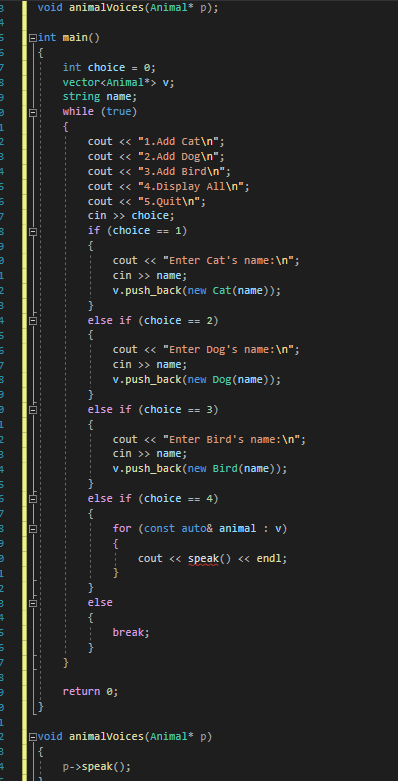The height and width of the screenshot is (781, 398).
Task: Click the p->speak(); statement
Action: (x=97, y=767)
